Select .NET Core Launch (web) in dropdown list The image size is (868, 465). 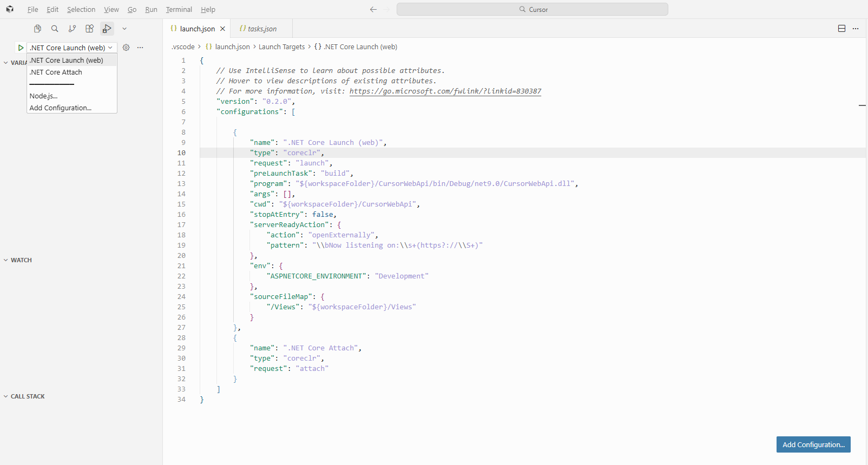tap(71, 60)
